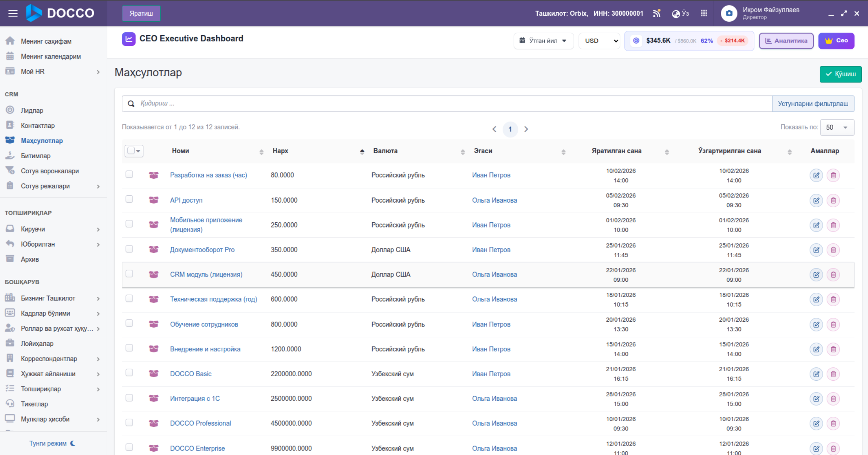
Task: Sort by Яратилган сана column arrows
Action: click(667, 152)
